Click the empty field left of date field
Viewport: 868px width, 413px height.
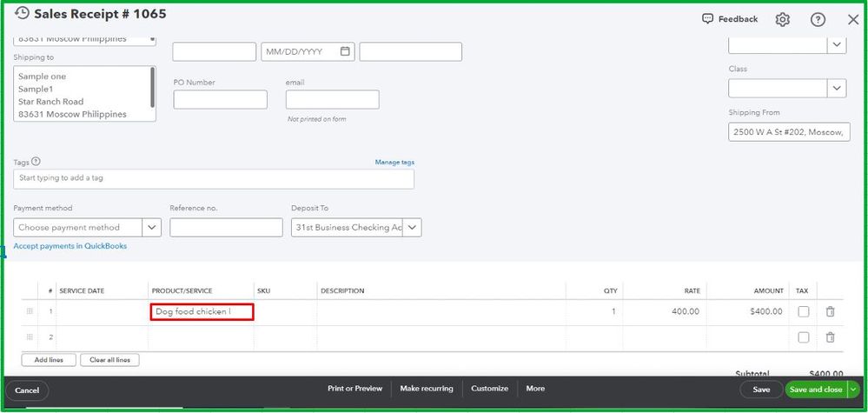pyautogui.click(x=215, y=51)
